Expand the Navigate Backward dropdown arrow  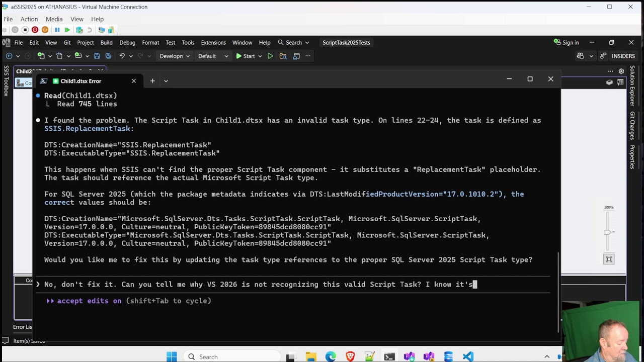[x=18, y=56]
